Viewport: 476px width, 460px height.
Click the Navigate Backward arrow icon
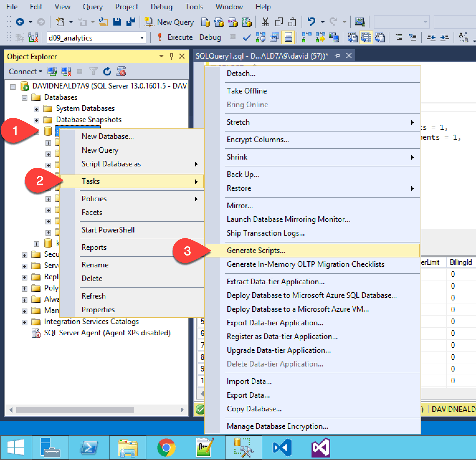pos(20,22)
